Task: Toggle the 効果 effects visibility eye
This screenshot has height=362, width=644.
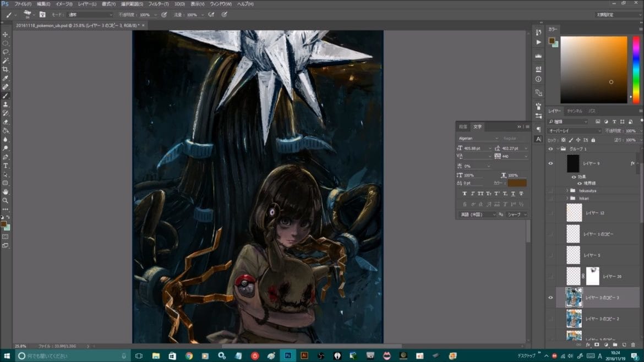Action: click(574, 177)
